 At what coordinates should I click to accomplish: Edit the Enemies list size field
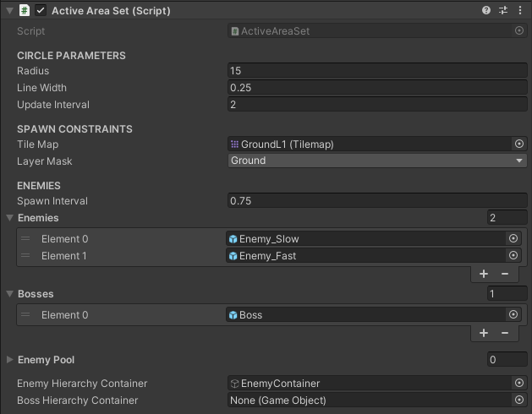point(507,217)
